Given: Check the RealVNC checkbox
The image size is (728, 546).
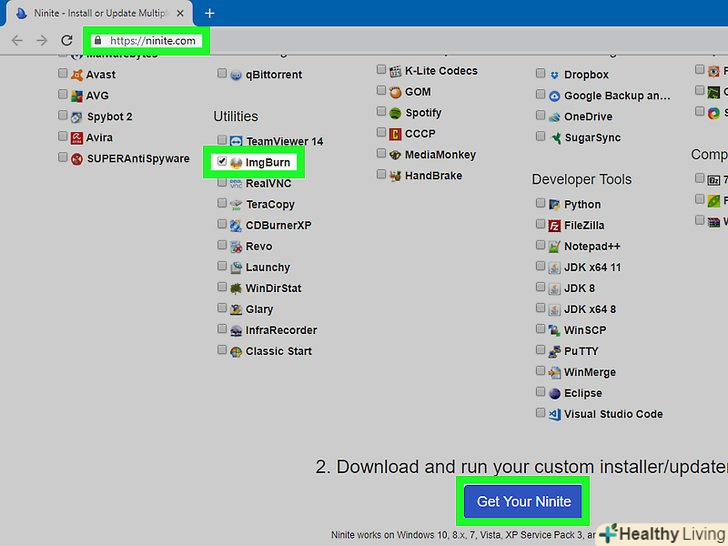Looking at the screenshot, I should (x=222, y=182).
